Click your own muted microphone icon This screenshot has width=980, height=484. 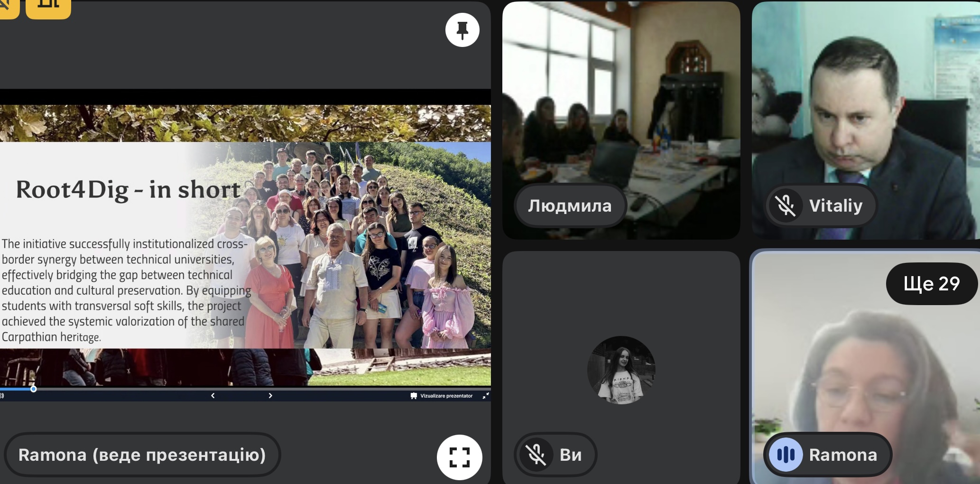pos(536,455)
